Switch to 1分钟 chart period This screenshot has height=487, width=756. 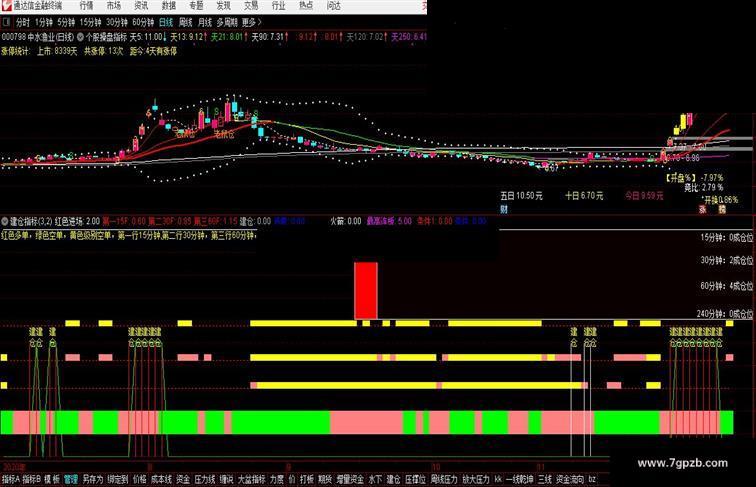[x=43, y=22]
